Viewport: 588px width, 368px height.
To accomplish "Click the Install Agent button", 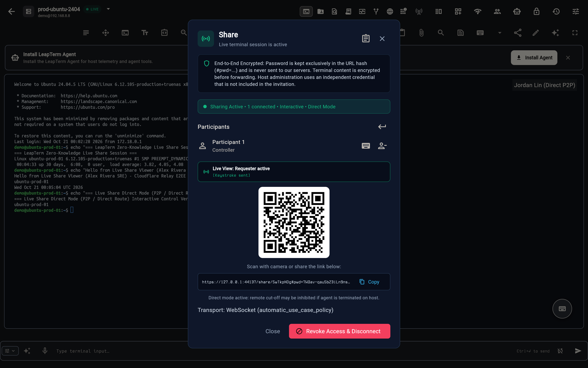I will coord(534,58).
